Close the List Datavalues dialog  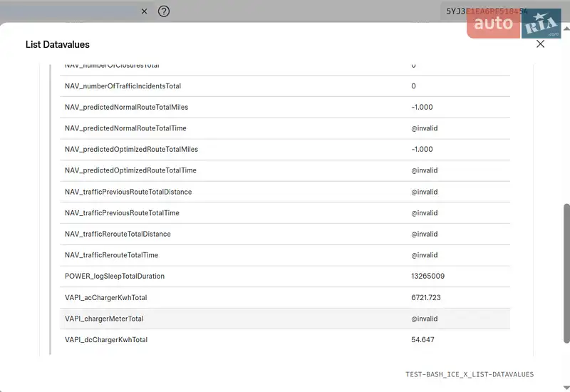click(x=540, y=44)
